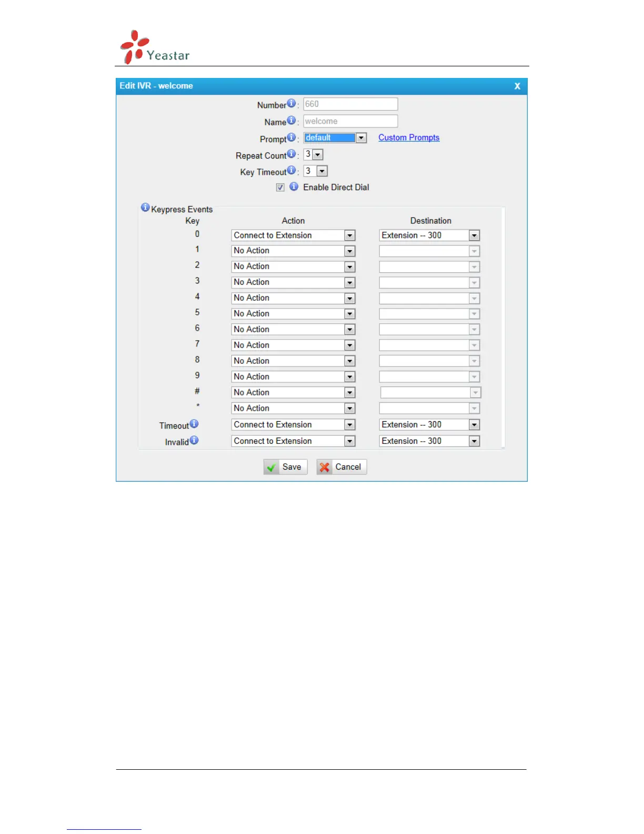Open the Action dropdown for key 3
The width and height of the screenshot is (644, 834).
tap(293, 283)
